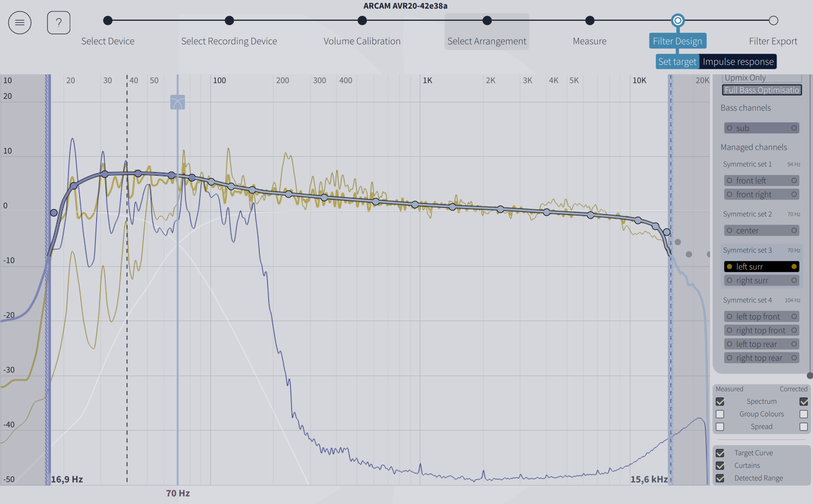Click the Volume Calibration step dot
Screen dimensions: 813x504
tap(362, 20)
